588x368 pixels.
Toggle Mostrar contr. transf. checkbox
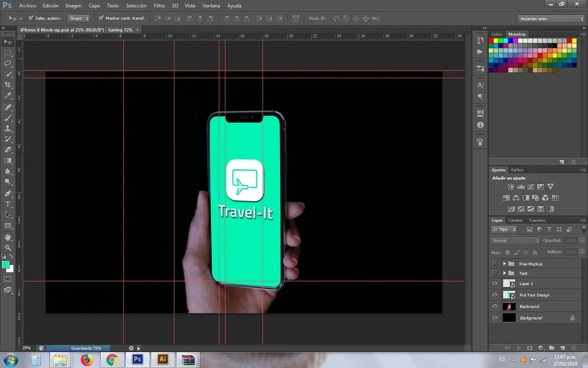pyautogui.click(x=101, y=18)
